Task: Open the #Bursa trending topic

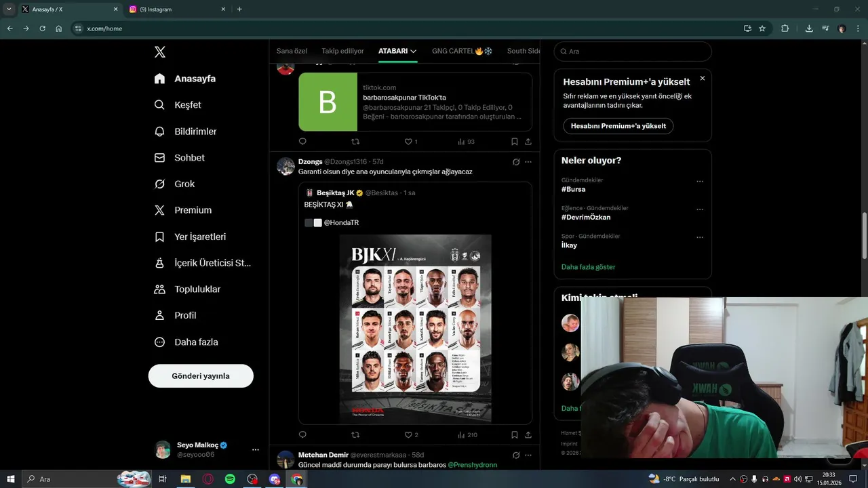Action: pos(574,190)
